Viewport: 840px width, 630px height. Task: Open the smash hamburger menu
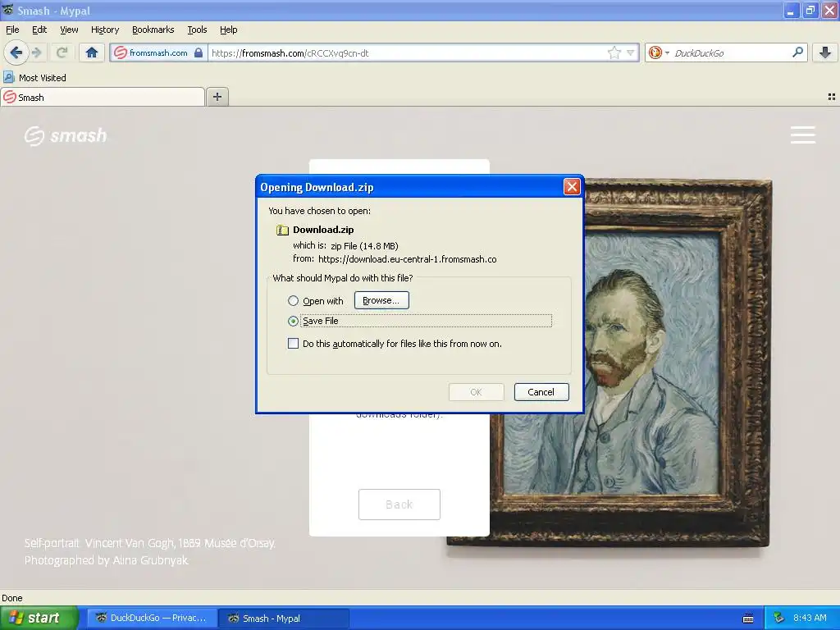(x=802, y=135)
